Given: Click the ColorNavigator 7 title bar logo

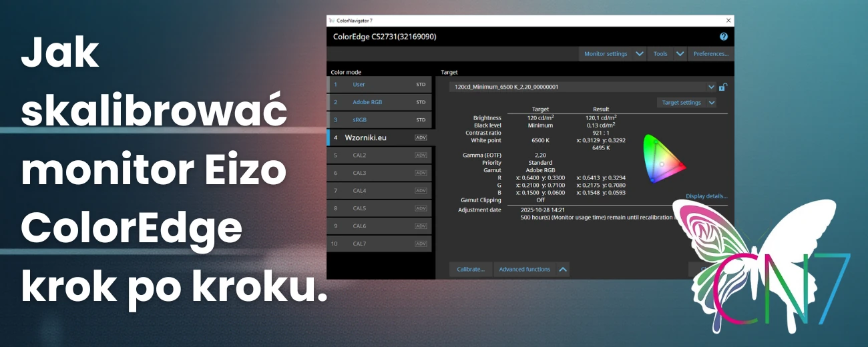Looking at the screenshot, I should tap(332, 21).
